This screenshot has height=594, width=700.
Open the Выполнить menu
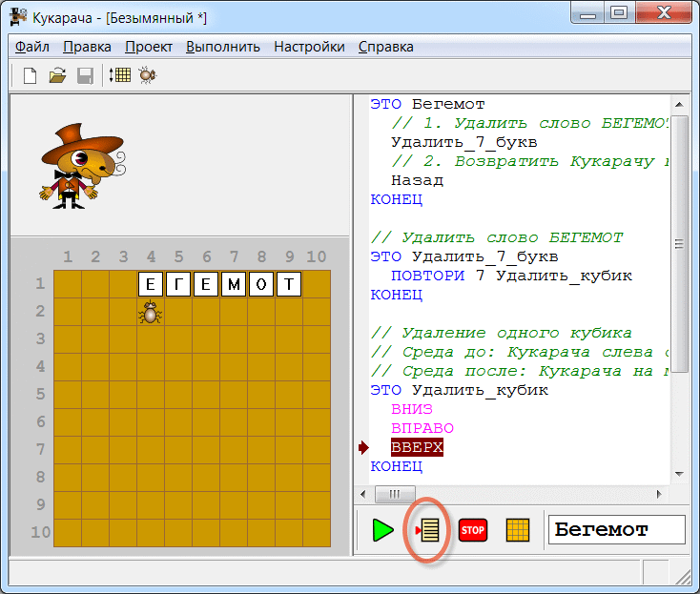click(x=223, y=47)
